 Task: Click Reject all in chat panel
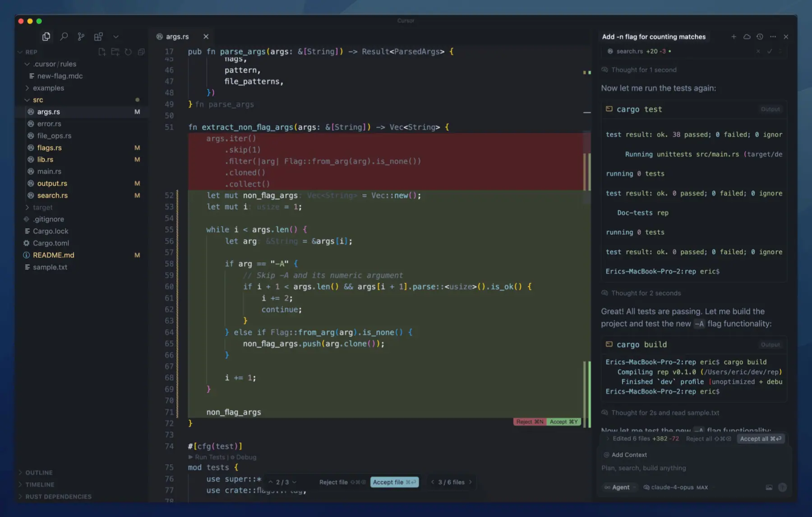click(x=708, y=439)
